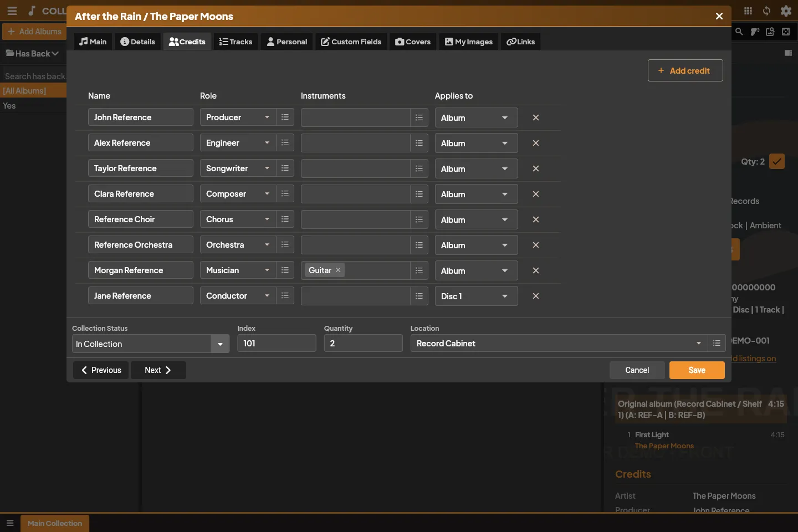This screenshot has height=532, width=798.
Task: Open the Location list manager icon
Action: 717,344
